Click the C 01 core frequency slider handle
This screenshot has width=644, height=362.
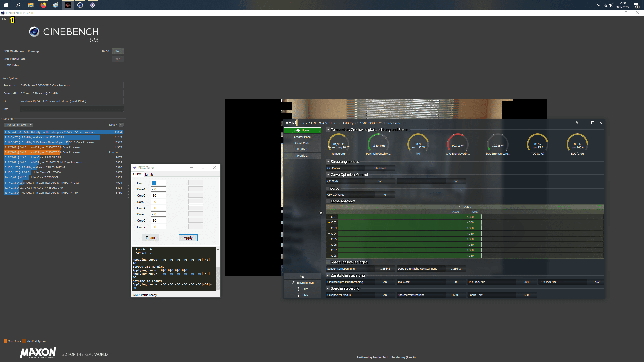(x=481, y=217)
